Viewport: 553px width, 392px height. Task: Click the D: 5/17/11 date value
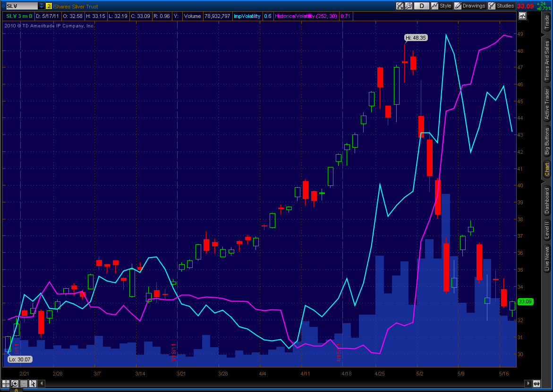coord(47,16)
